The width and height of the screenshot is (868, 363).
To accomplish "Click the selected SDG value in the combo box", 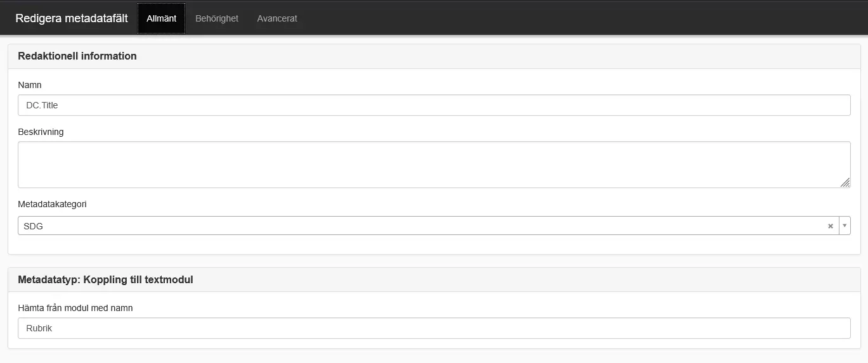I will point(34,226).
